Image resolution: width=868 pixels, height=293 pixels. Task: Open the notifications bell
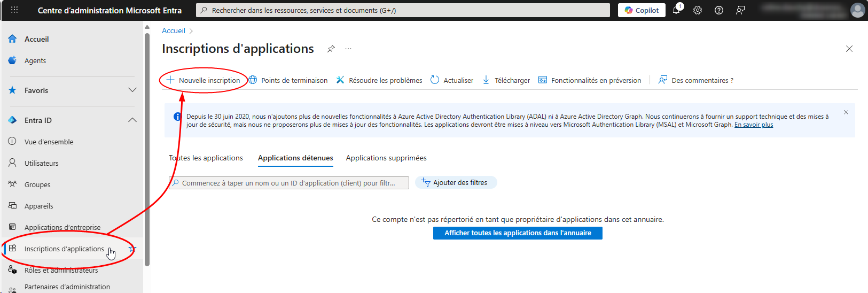click(676, 10)
